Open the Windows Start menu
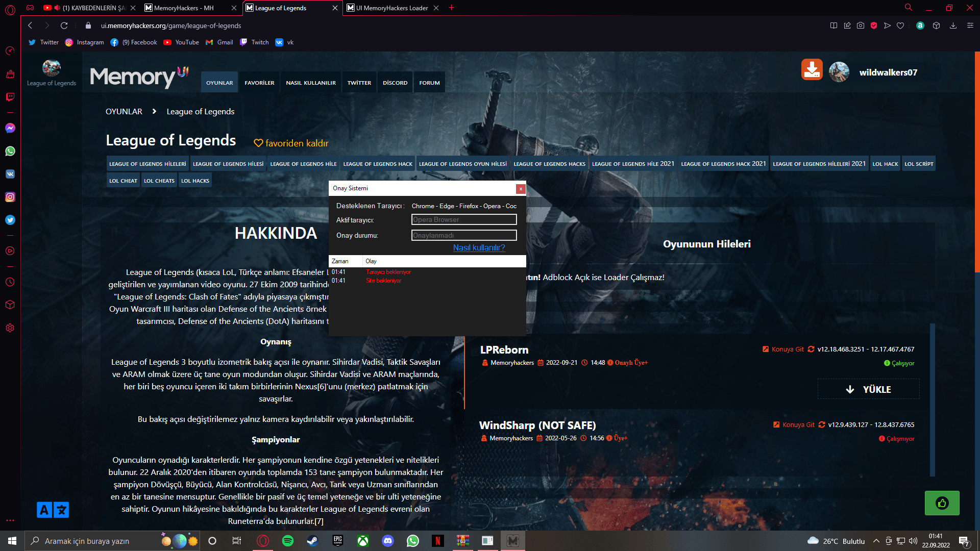 click(x=12, y=541)
